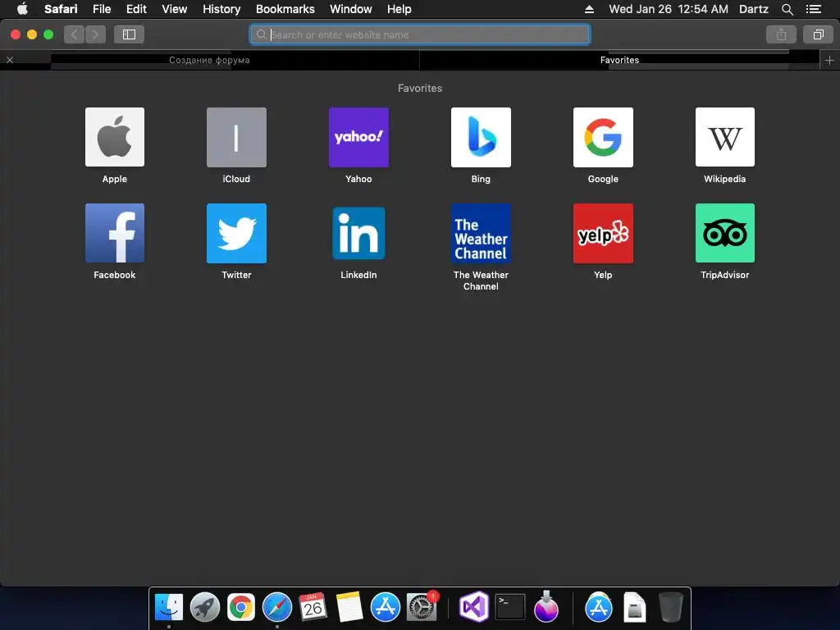Viewport: 840px width, 630px height.
Task: Open the Google favorite tile
Action: tap(603, 137)
